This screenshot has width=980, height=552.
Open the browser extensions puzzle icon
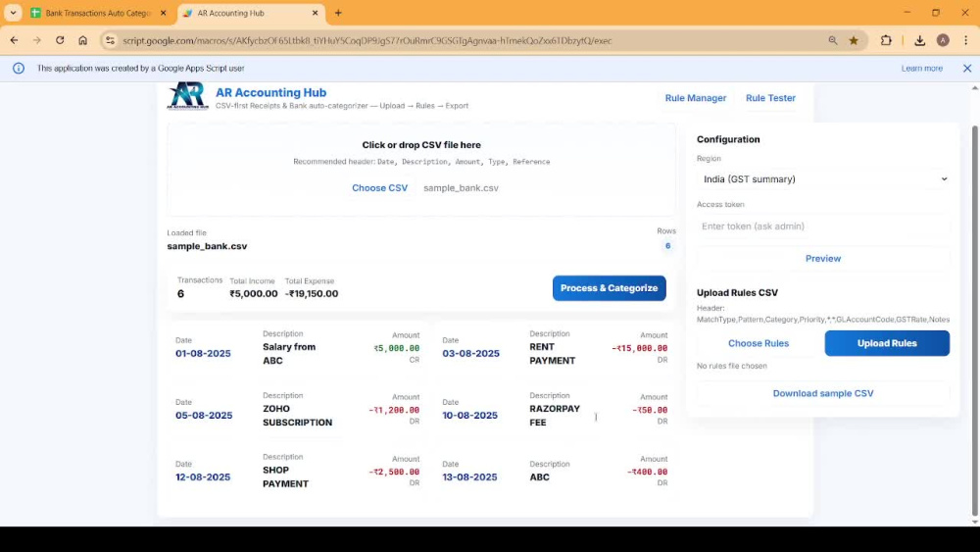click(886, 40)
